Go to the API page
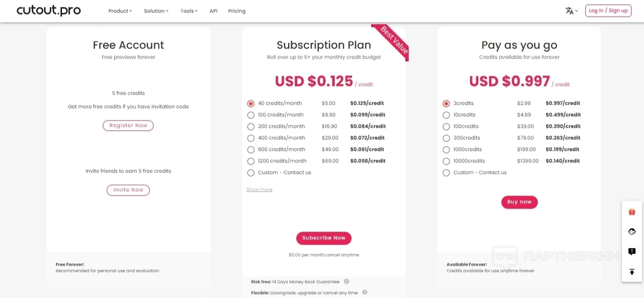The image size is (644, 298). [x=214, y=11]
